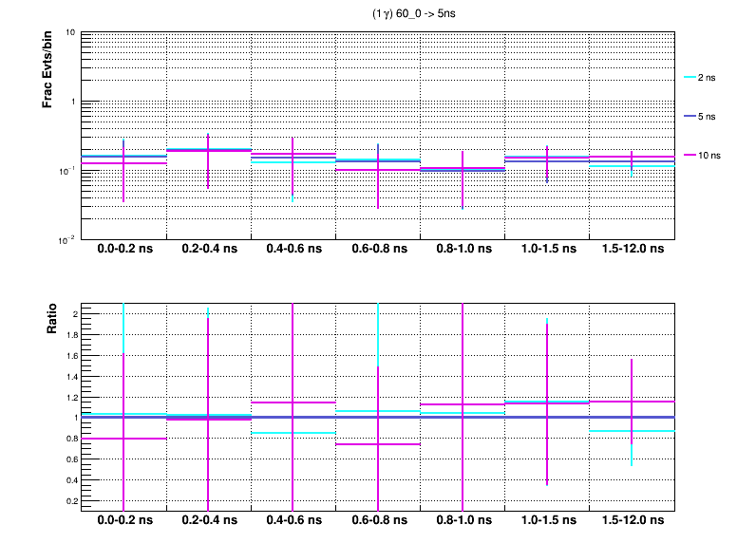Click '1.5-12.0 ns' label in upper plot
The height and width of the screenshot is (543, 756).
[633, 250]
